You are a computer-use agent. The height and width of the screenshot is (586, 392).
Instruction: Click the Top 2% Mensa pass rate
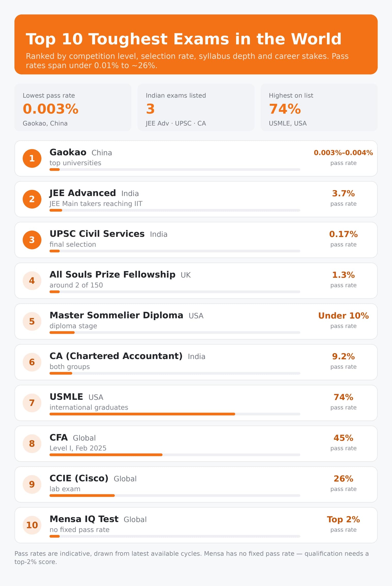(x=343, y=519)
